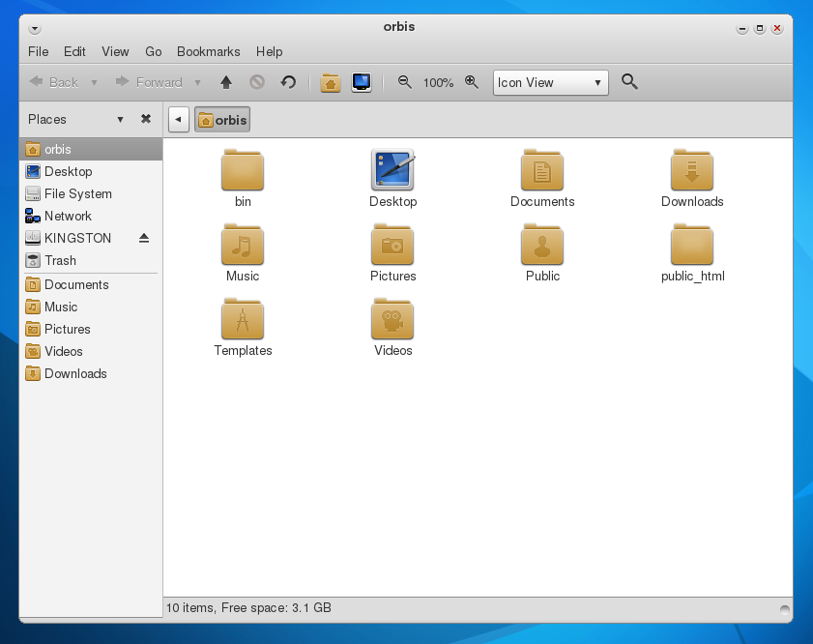The width and height of the screenshot is (813, 644).
Task: Click the Home folder toolbar icon
Action: tap(331, 82)
